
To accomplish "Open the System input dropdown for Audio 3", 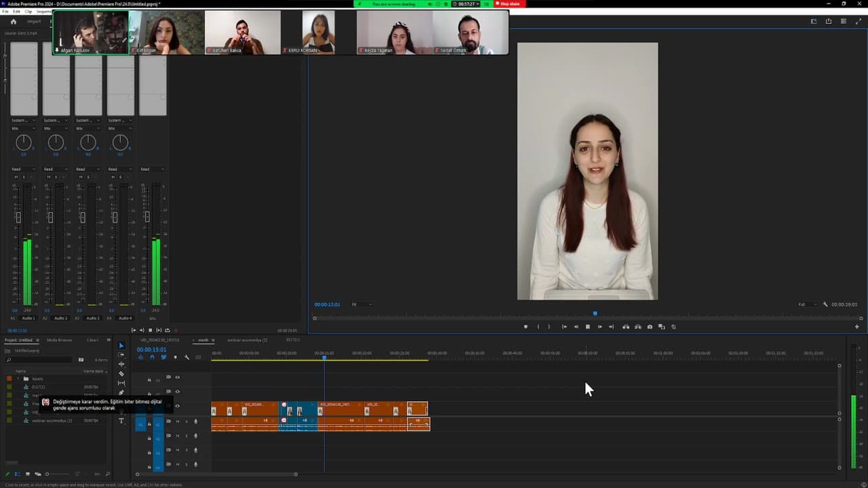I will [88, 120].
